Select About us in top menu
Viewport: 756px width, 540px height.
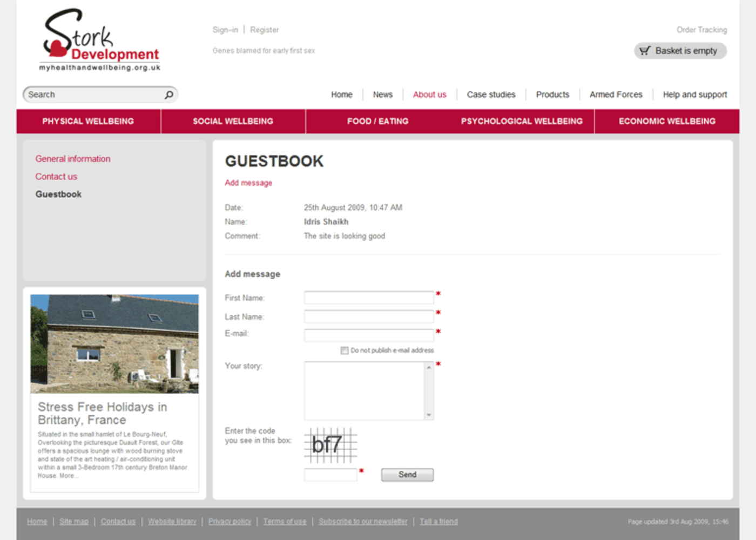click(x=429, y=94)
